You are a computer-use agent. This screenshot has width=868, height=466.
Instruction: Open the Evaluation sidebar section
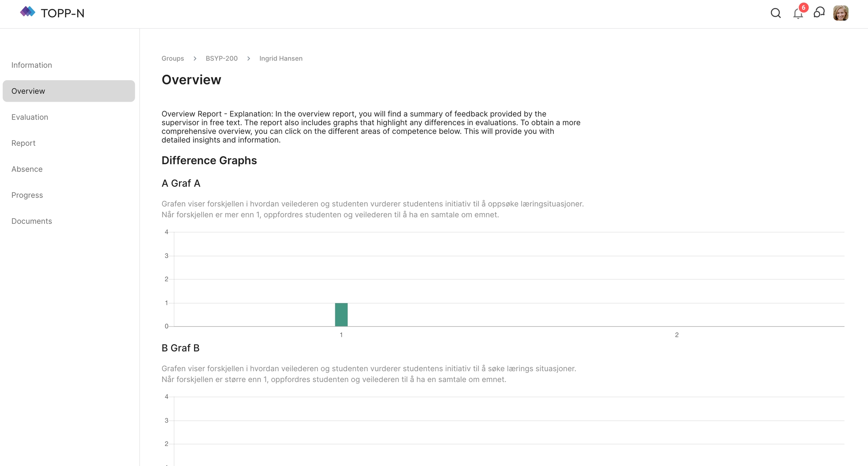point(30,117)
